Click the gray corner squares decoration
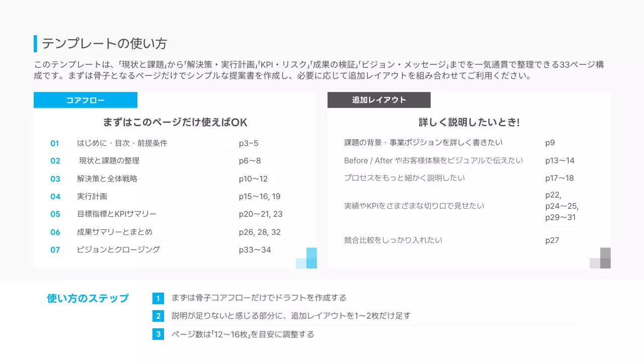This screenshot has width=644, height=362. pos(600,258)
